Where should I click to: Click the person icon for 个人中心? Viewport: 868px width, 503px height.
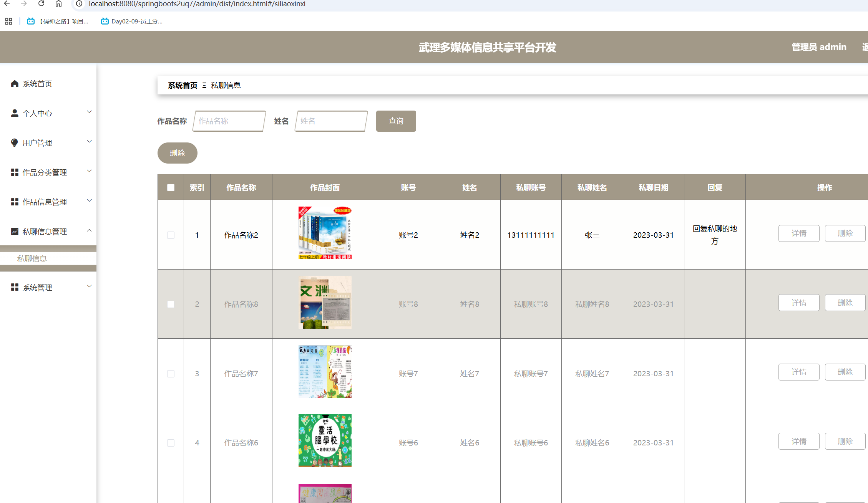click(15, 113)
